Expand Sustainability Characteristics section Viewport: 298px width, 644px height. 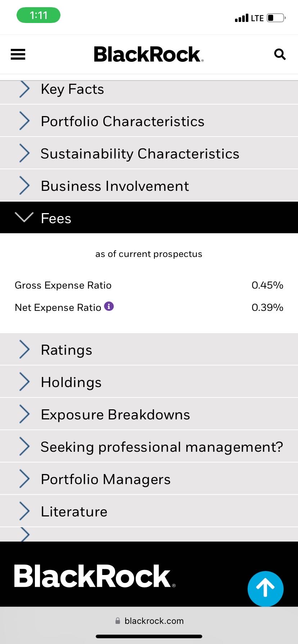[x=149, y=153]
